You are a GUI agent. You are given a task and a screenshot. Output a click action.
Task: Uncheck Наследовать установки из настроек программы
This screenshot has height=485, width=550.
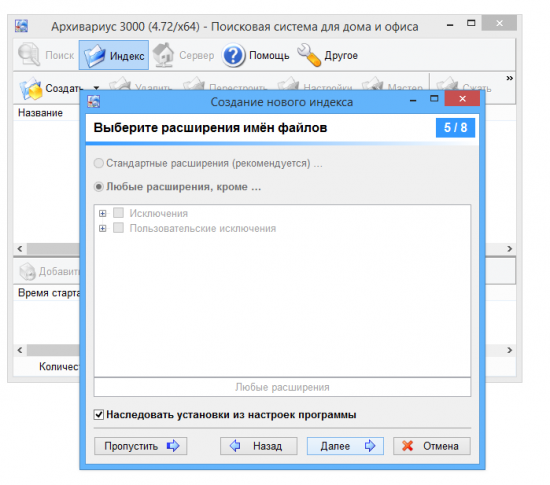(x=99, y=415)
